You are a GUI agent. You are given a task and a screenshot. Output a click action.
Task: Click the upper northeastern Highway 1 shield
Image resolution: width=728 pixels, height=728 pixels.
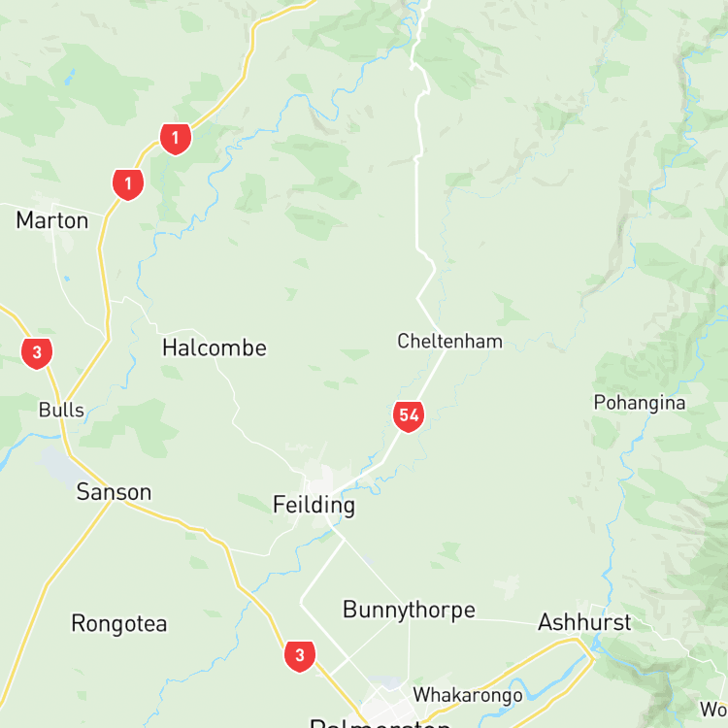[176, 139]
